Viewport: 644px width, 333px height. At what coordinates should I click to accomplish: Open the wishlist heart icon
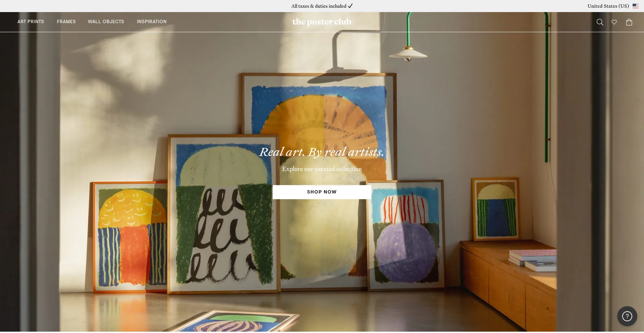(x=614, y=22)
